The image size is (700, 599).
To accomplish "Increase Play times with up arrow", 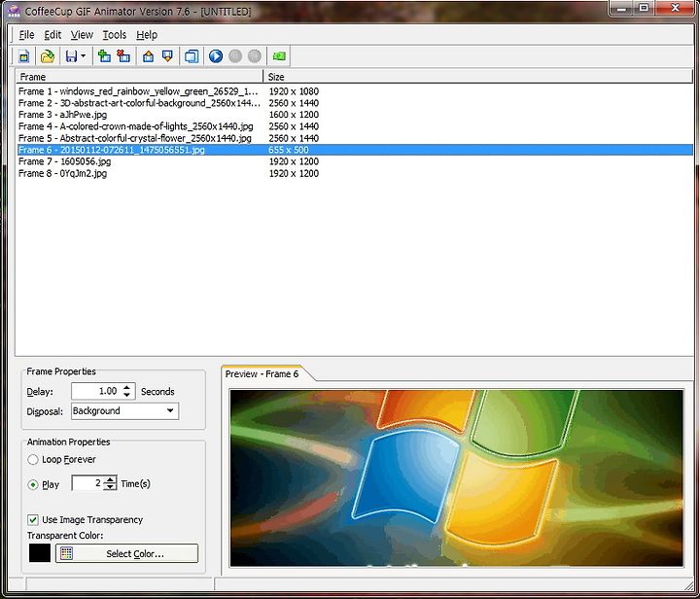I will (x=110, y=479).
